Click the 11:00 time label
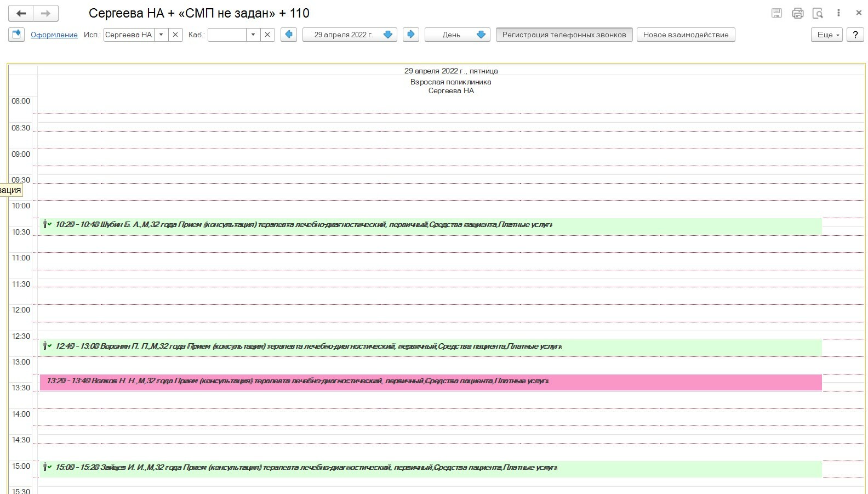The height and width of the screenshot is (494, 868). click(x=21, y=258)
